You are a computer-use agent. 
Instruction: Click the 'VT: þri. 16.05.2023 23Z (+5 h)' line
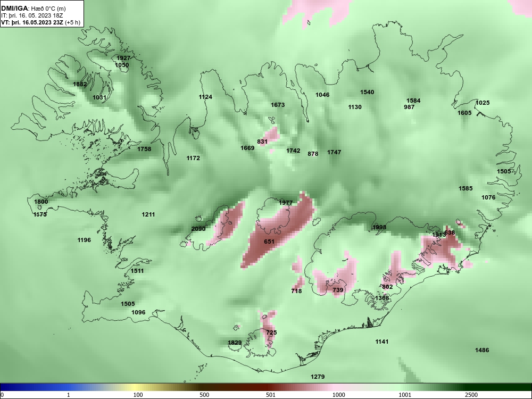coord(41,23)
